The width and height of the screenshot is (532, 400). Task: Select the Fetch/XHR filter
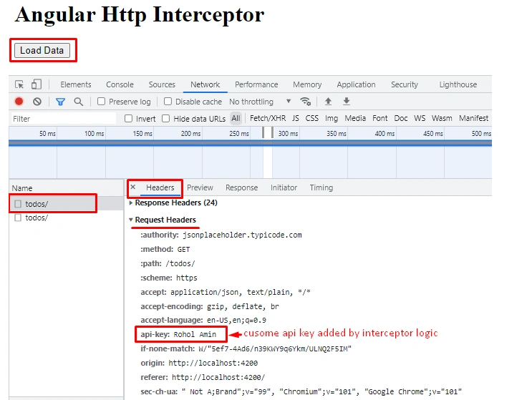tap(268, 118)
